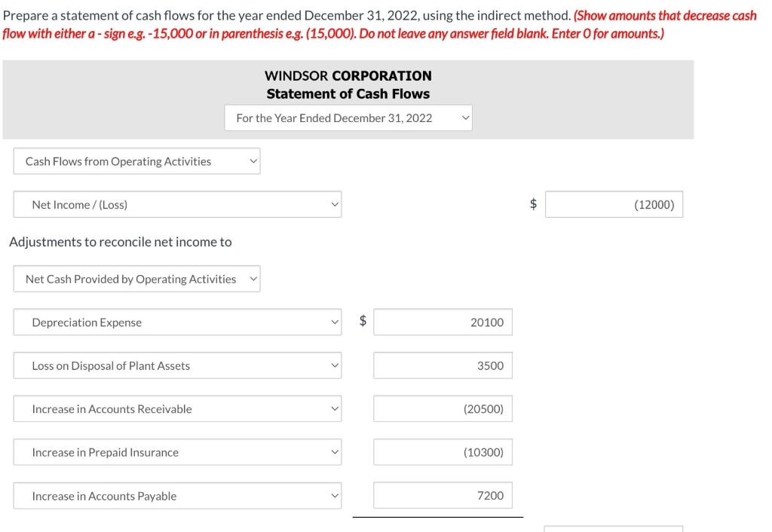Select the net loss amount field showing (12000)
Image resolution: width=772 pixels, height=532 pixels.
click(x=614, y=203)
